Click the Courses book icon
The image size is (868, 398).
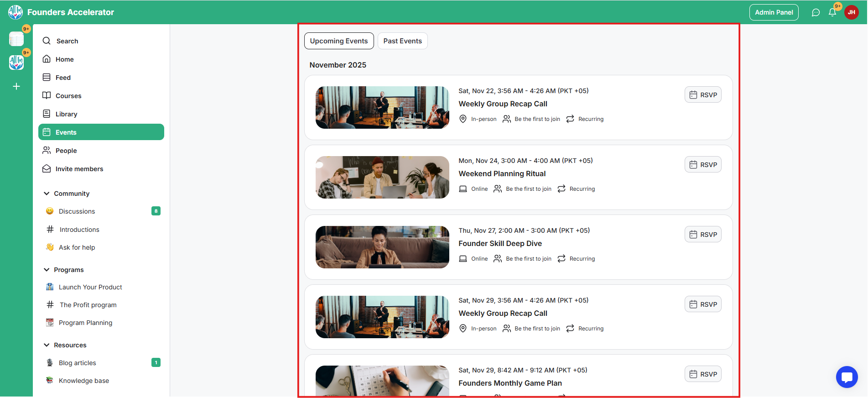coord(47,95)
